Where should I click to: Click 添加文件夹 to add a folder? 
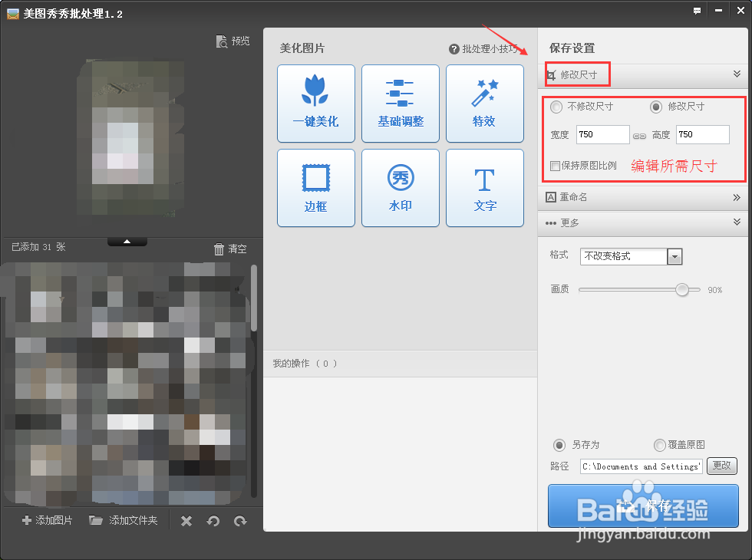(x=123, y=520)
